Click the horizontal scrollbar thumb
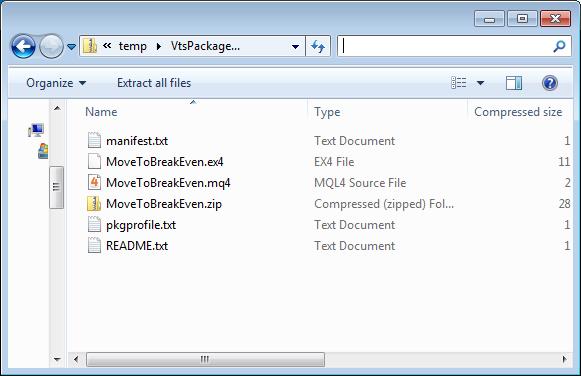This screenshot has height=376, width=581. 205,359
